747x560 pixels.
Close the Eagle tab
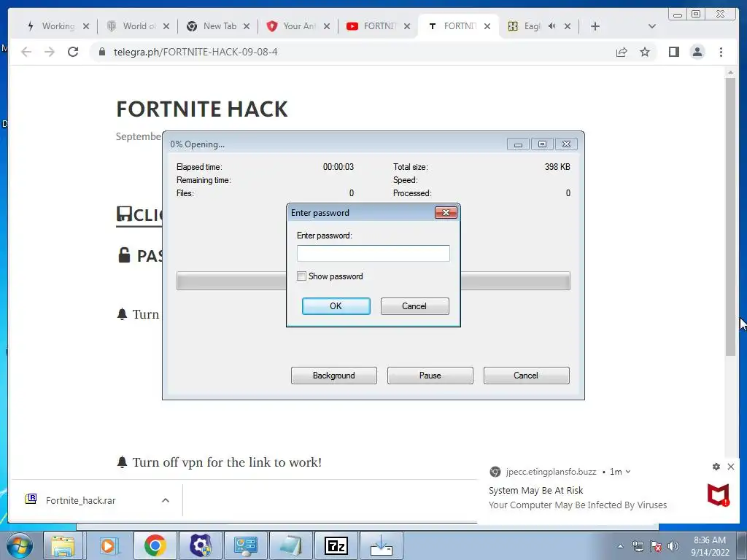point(568,26)
